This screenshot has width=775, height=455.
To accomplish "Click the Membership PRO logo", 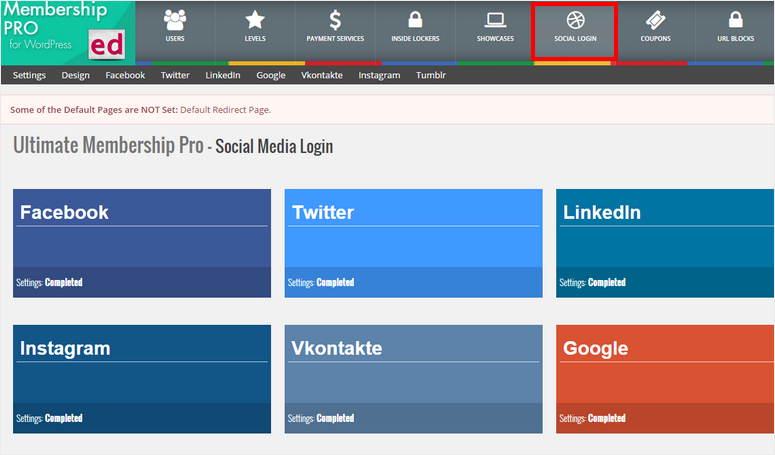I will pyautogui.click(x=68, y=33).
